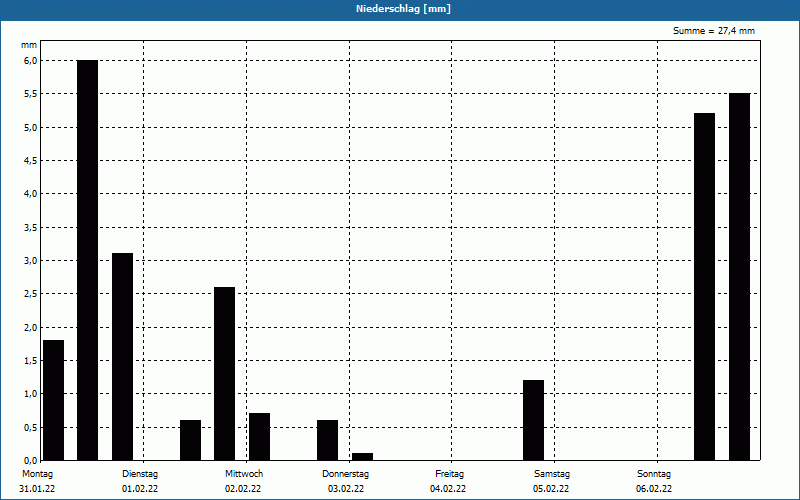The height and width of the screenshot is (500, 800).
Task: Select the date 01.02.22
Action: coord(140,489)
